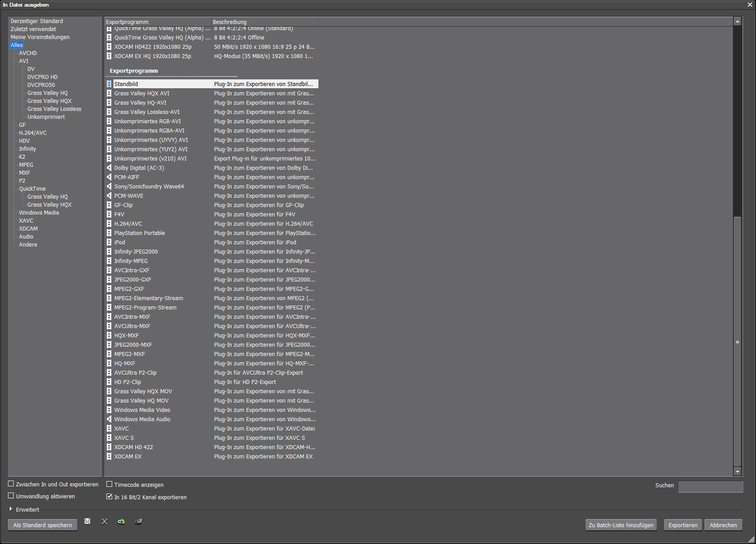
Task: Click the grayed export preset icon
Action: tap(138, 521)
